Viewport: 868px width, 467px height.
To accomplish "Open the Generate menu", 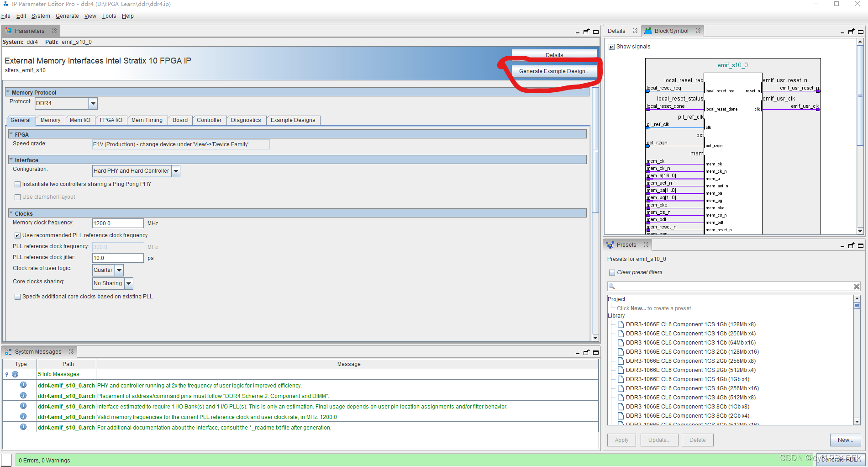I will (x=67, y=16).
